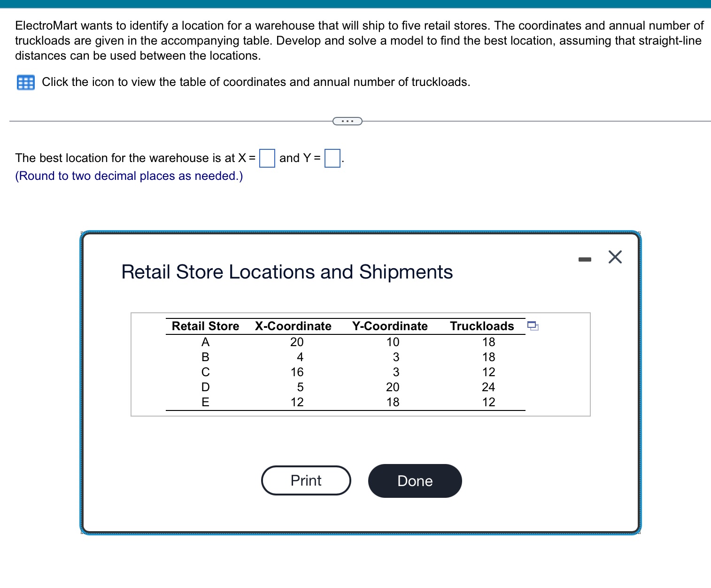
Task: Click the Done button
Action: pyautogui.click(x=415, y=481)
